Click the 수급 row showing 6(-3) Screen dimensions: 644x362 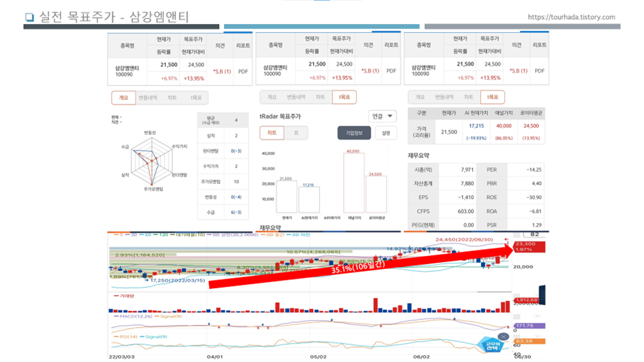[223, 212]
